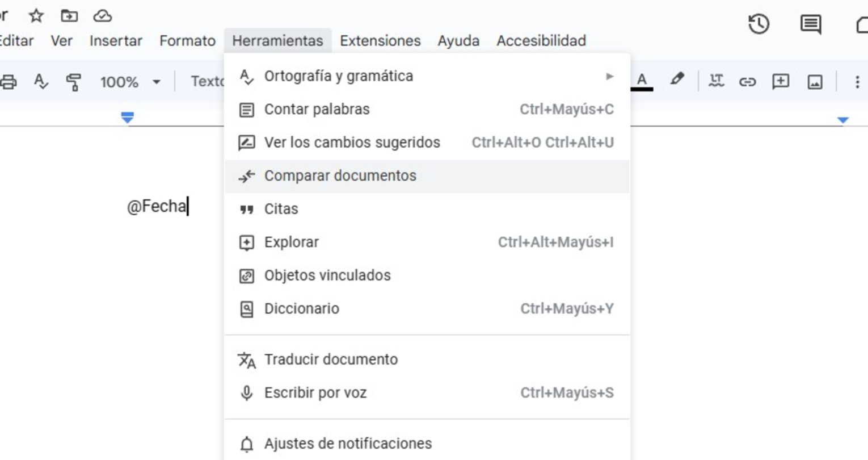
Task: Click the print icon in toolbar
Action: coord(8,82)
